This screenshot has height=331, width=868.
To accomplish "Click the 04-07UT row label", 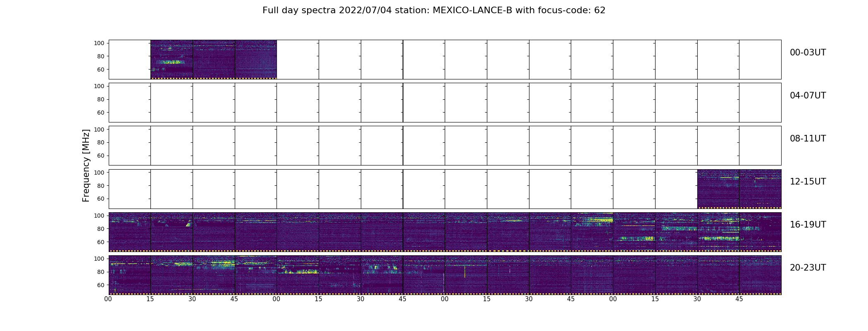I will point(808,96).
